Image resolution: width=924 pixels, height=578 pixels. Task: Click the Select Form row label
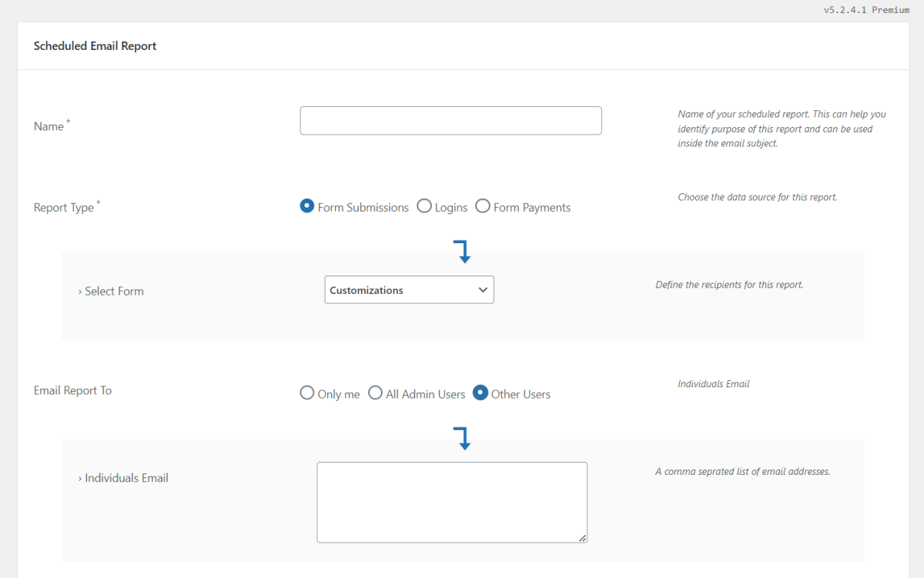coord(114,291)
